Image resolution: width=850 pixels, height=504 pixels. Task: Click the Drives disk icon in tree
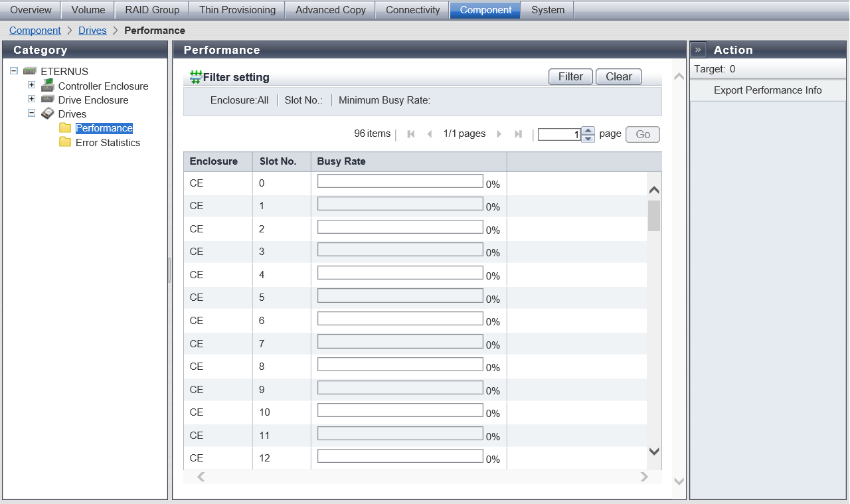coord(47,114)
